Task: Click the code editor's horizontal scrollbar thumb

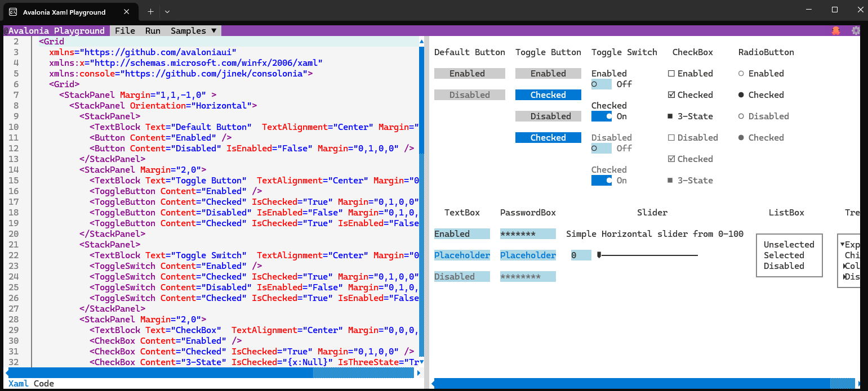Action: click(160, 372)
